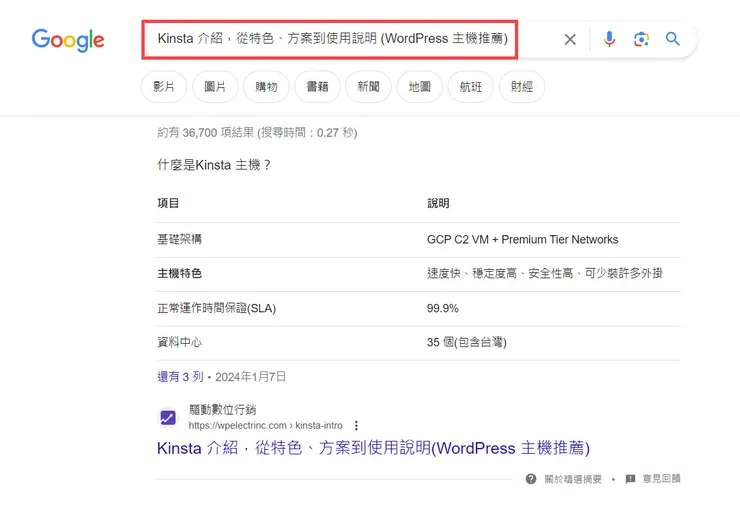740x505 pixels.
Task: Select the date text 2024年1月7日
Action: click(251, 377)
